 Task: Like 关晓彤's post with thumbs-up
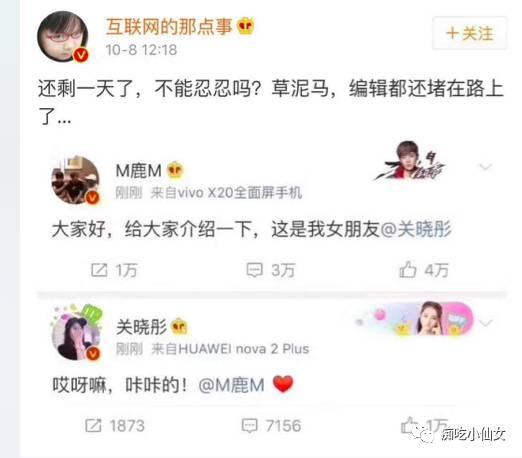tap(409, 425)
